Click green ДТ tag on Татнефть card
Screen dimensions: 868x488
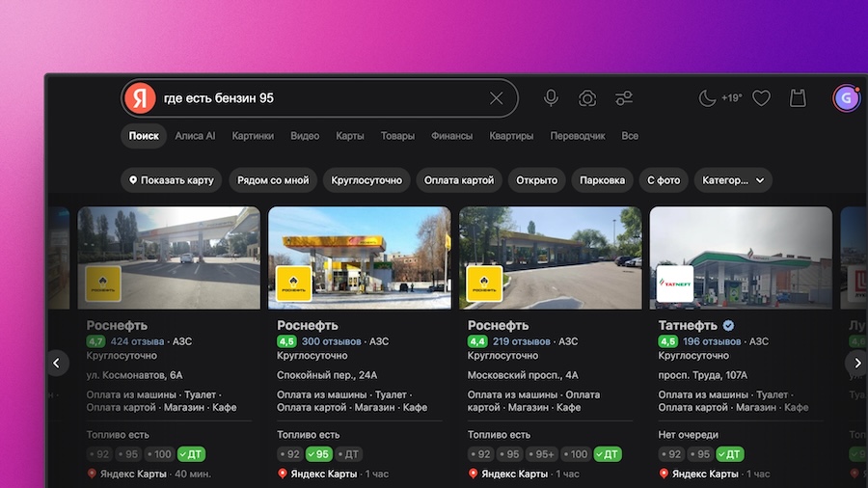point(730,454)
